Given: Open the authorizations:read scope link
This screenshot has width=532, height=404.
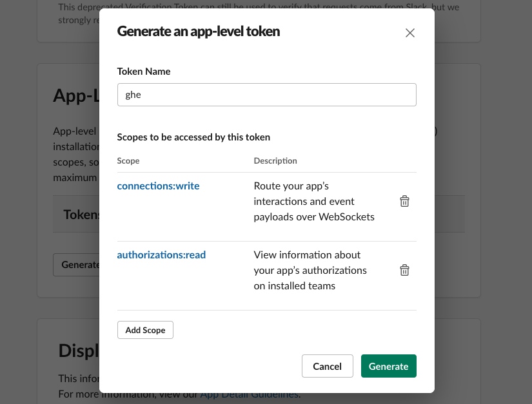Looking at the screenshot, I should coord(161,255).
